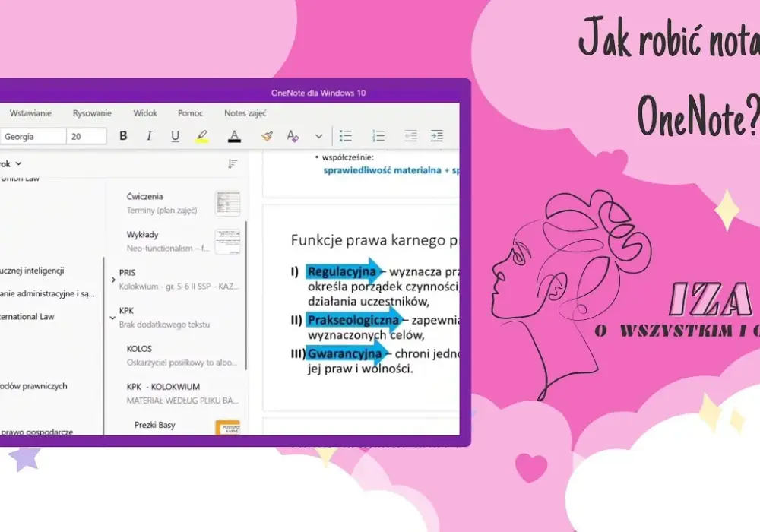Click the Georgia font name box
Viewport: 760px width, 532px height.
tap(33, 137)
